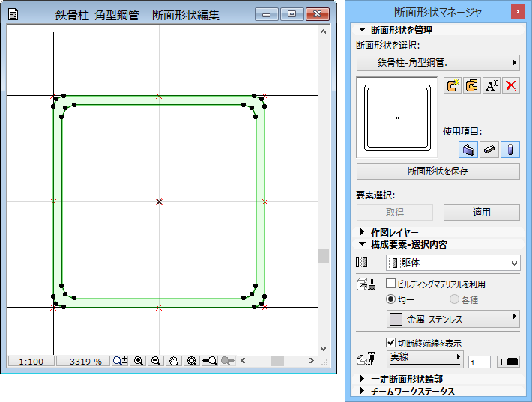Click the vertical scrollbar down arrow

coord(324,348)
